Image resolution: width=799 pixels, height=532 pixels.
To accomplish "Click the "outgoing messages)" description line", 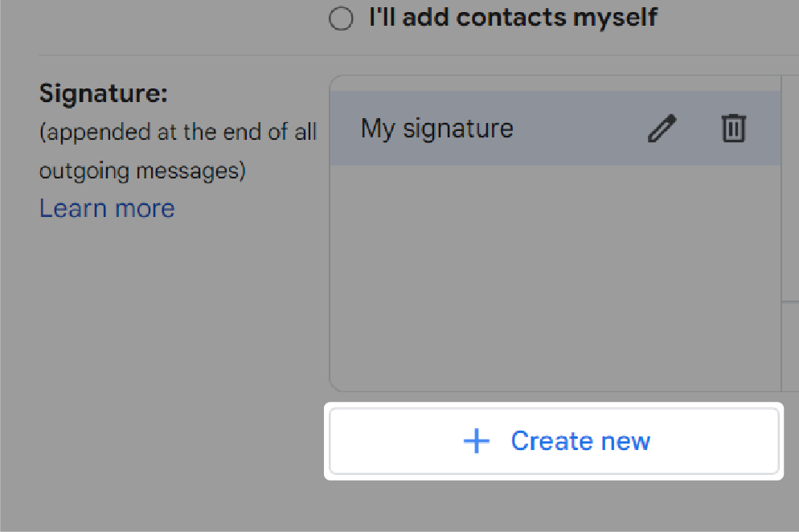I will click(143, 171).
